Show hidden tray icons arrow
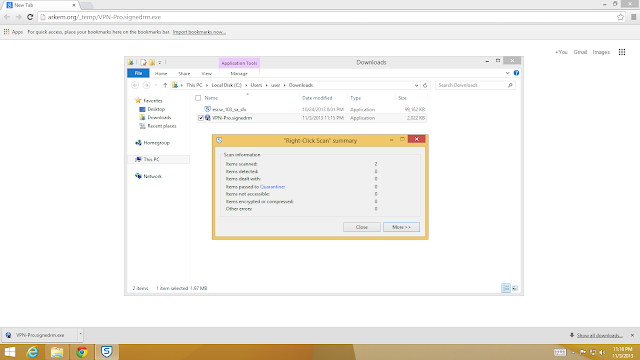This screenshot has height=360, width=640. click(573, 352)
